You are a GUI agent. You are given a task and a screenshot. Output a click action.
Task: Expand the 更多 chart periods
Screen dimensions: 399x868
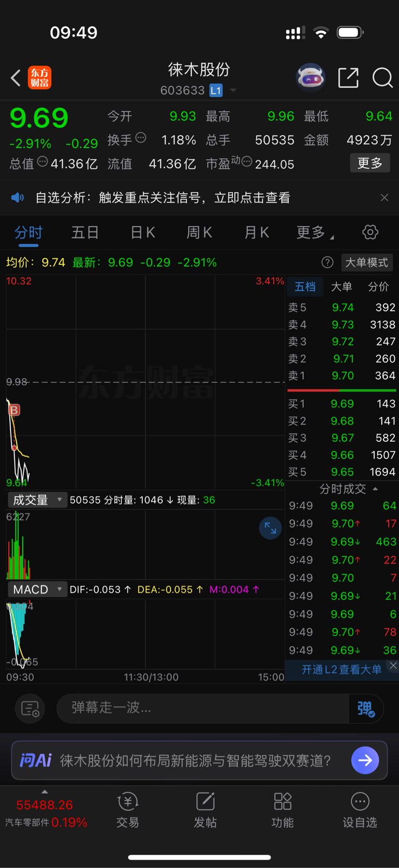point(315,232)
